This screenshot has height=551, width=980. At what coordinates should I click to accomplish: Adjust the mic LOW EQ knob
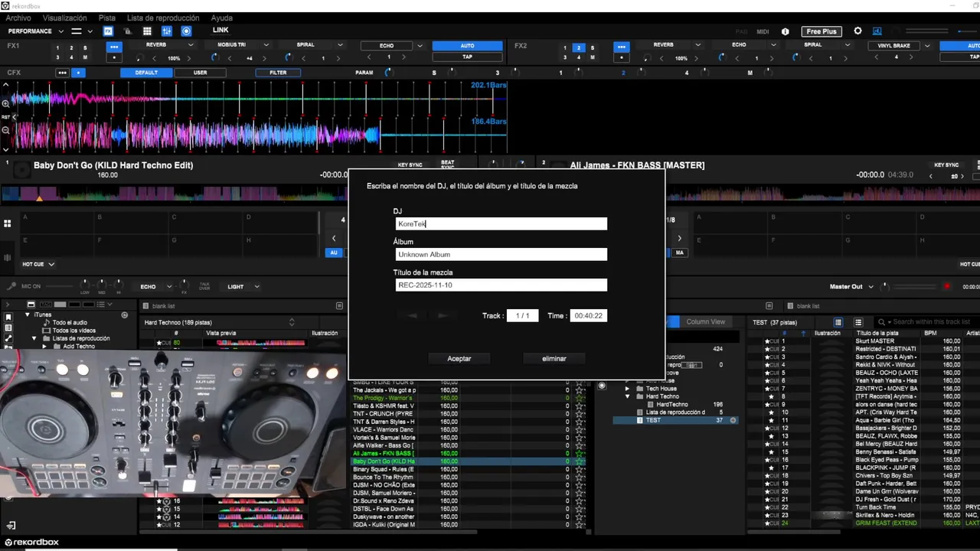point(85,285)
